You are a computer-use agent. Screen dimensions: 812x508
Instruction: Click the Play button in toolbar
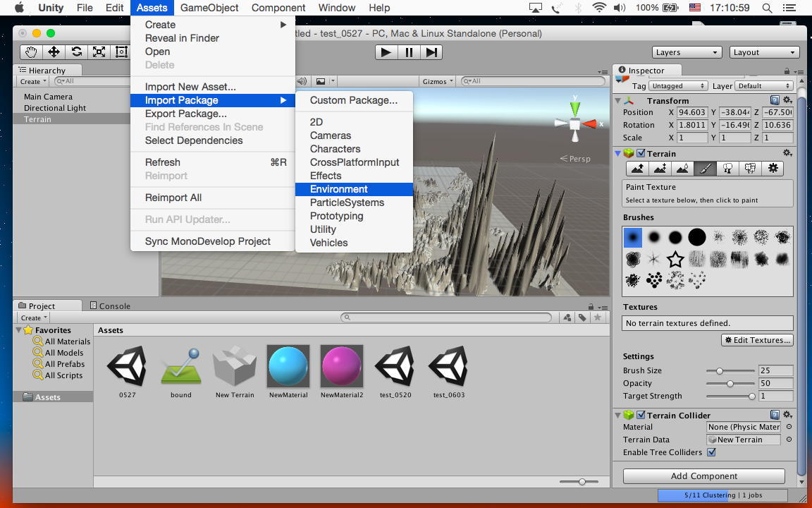(x=386, y=52)
